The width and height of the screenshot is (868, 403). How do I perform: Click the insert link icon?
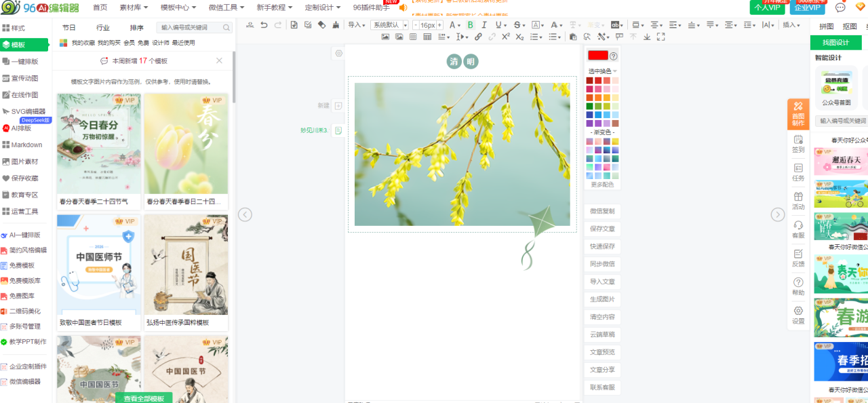[479, 37]
